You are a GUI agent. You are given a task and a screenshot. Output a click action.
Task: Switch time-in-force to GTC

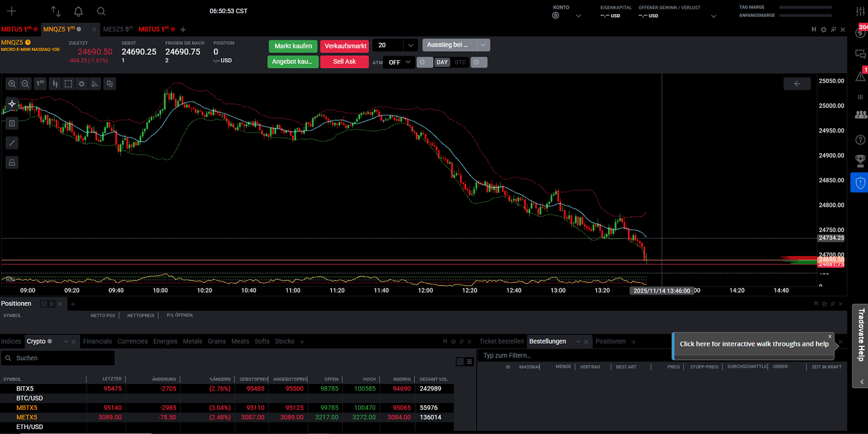[x=459, y=62]
